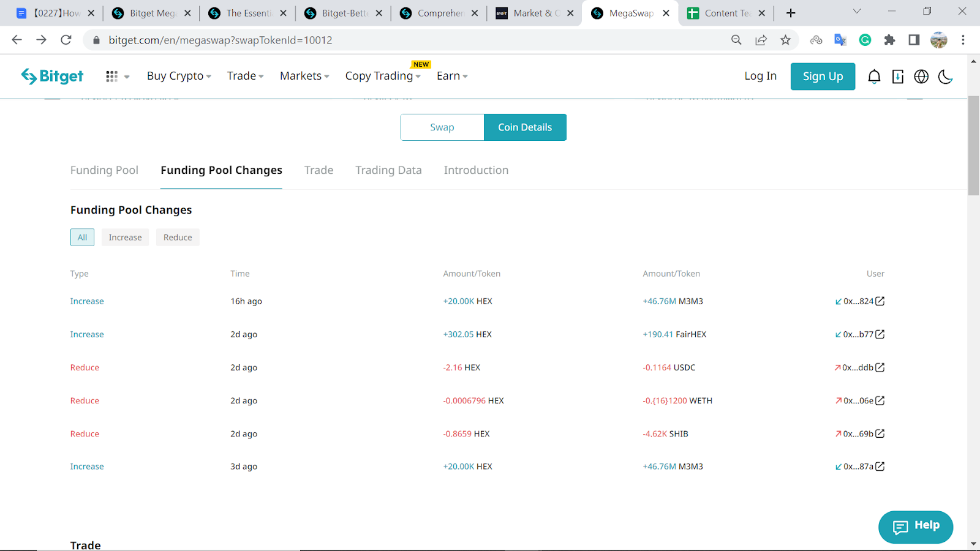
Task: Click the -0.0006796 HEX amount
Action: [x=473, y=400]
